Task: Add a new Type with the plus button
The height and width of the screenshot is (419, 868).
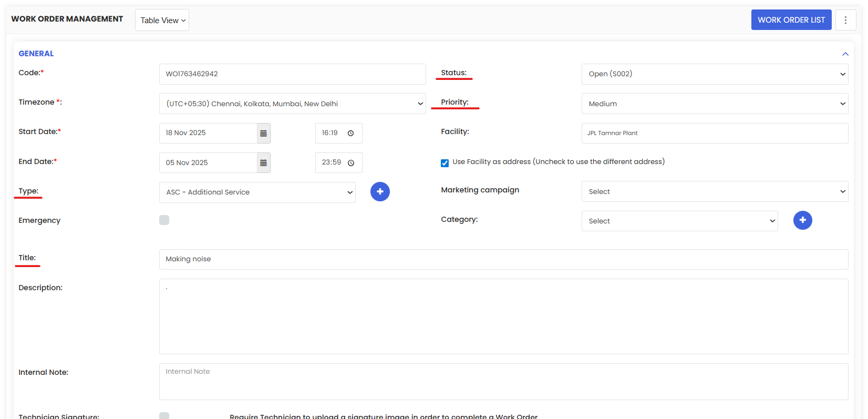Action: point(380,192)
